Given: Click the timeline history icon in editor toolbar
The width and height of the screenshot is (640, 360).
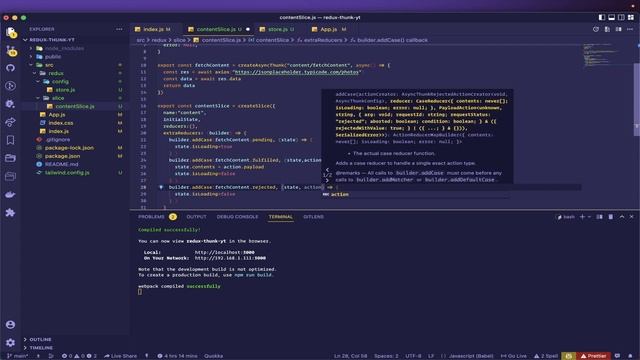Looking at the screenshot, I should point(596,29).
